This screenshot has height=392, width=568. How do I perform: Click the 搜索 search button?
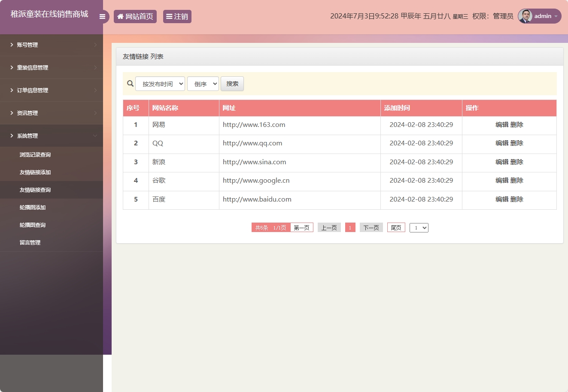(232, 84)
